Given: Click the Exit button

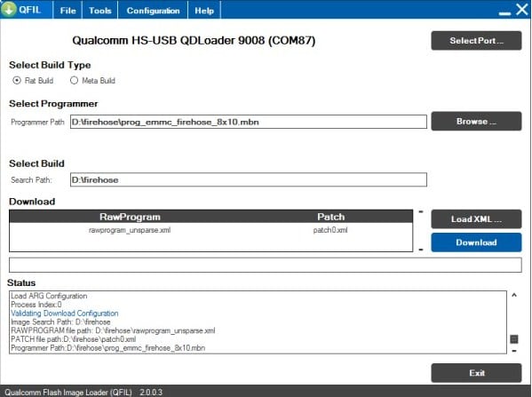Looking at the screenshot, I should 476,373.
